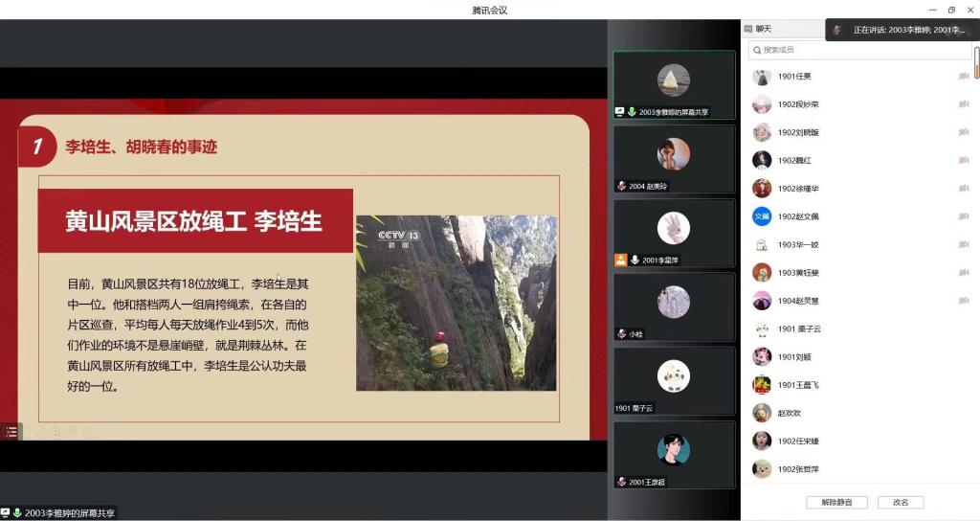This screenshot has width=980, height=521.
Task: Open the 聊天 chat panel tab
Action: pos(764,29)
